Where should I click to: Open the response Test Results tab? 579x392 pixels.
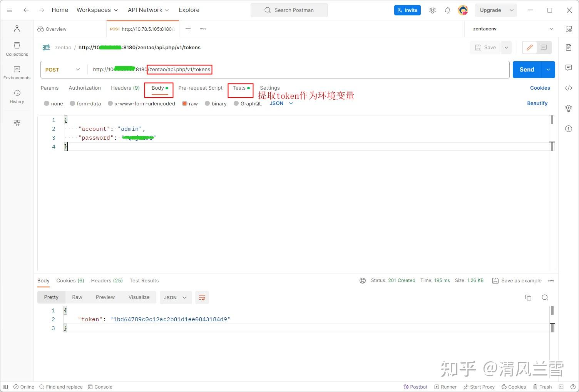pos(144,281)
